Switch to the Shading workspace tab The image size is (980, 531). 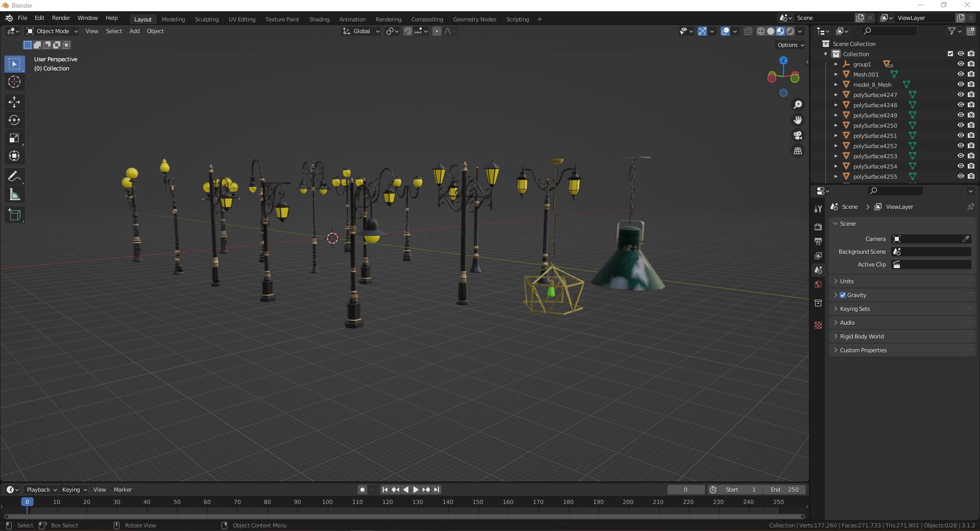[x=319, y=19]
